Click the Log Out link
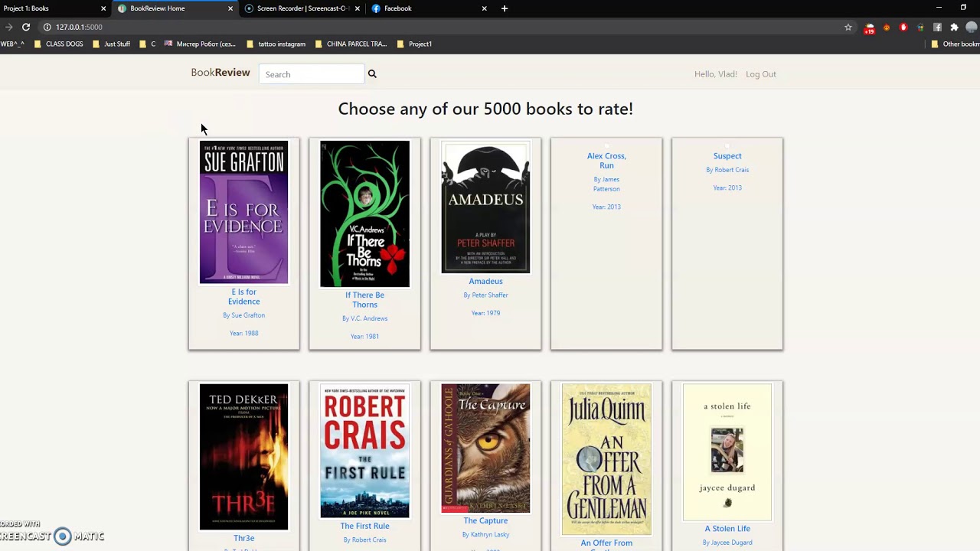Image resolution: width=980 pixels, height=551 pixels. tap(761, 74)
